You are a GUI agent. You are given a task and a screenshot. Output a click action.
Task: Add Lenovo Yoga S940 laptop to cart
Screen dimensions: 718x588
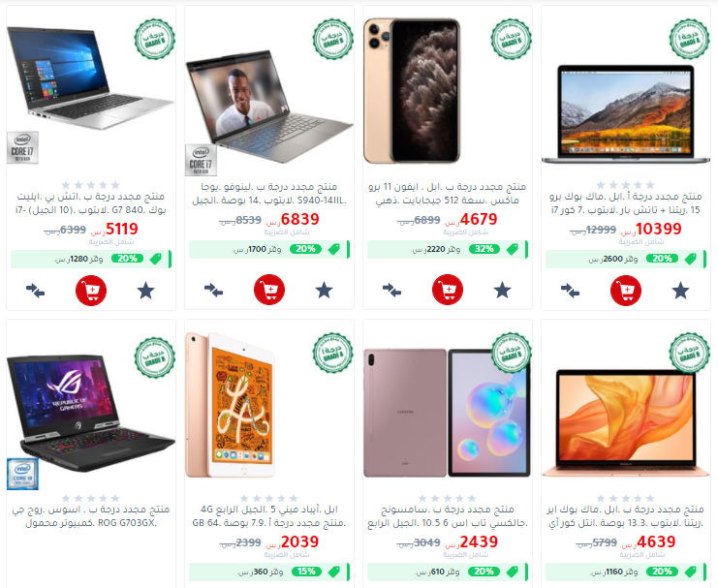(269, 290)
